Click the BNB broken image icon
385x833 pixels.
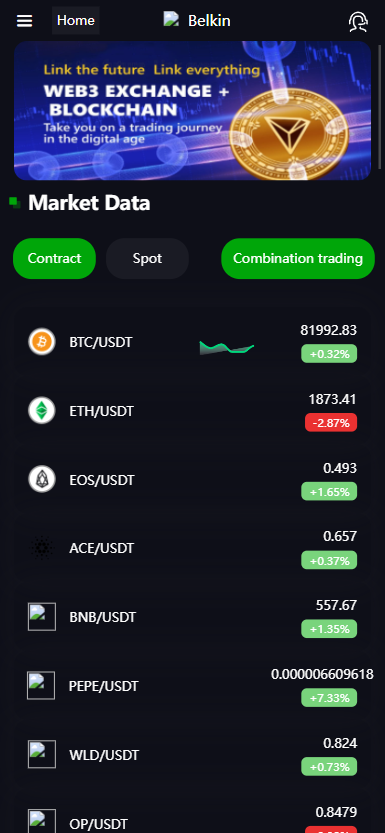click(41, 617)
